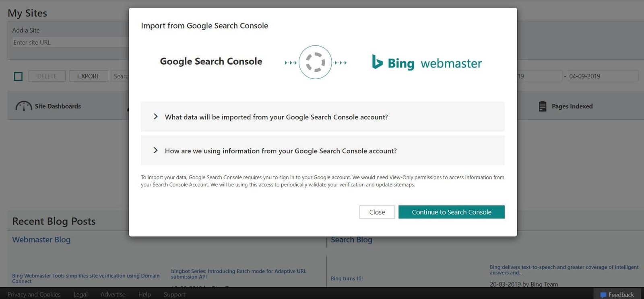Click the circular sync icon between Google and Bing
The width and height of the screenshot is (644, 299).
(x=315, y=62)
